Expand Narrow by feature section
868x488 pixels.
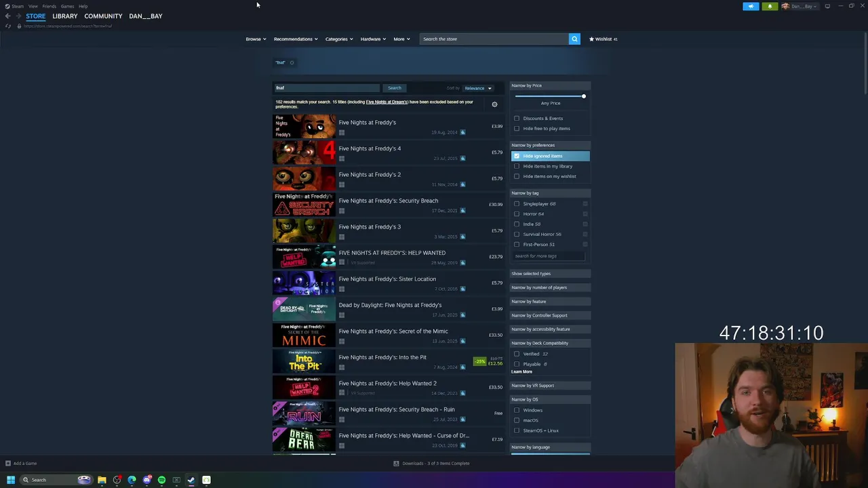[550, 302]
